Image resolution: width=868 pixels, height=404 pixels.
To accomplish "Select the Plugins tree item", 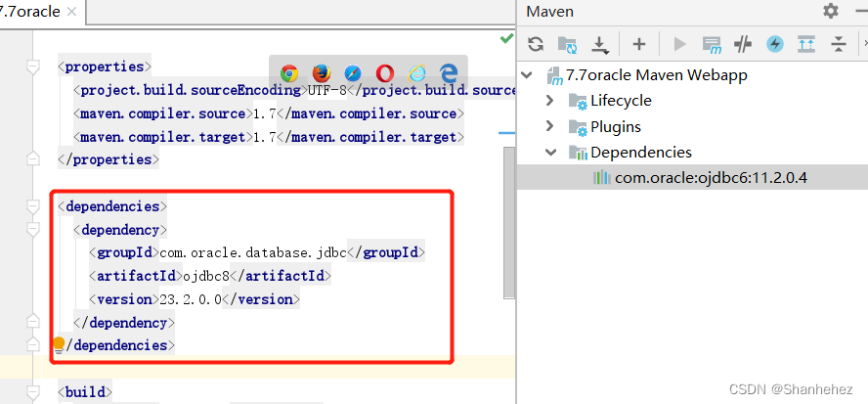I will click(616, 127).
